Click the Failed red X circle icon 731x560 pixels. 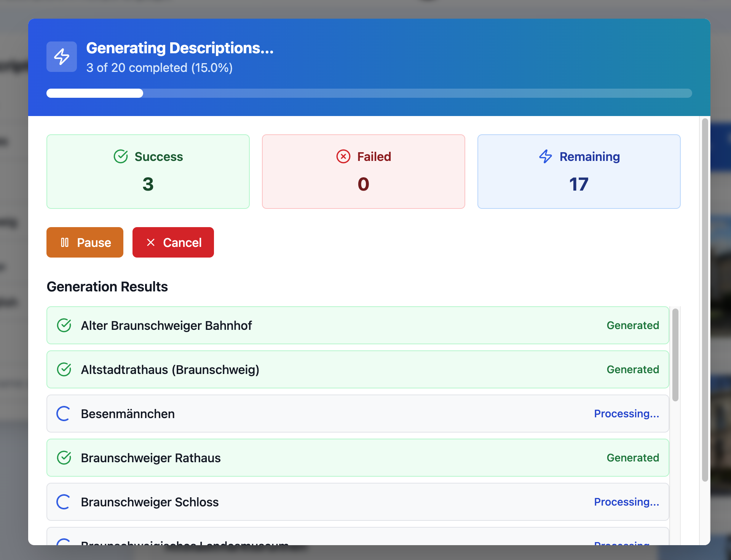point(343,156)
